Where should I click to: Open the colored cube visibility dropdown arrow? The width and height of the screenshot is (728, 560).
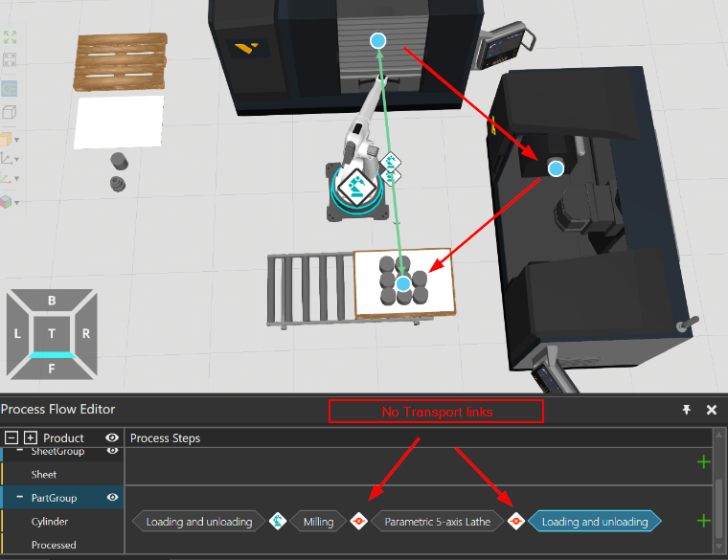(x=16, y=203)
